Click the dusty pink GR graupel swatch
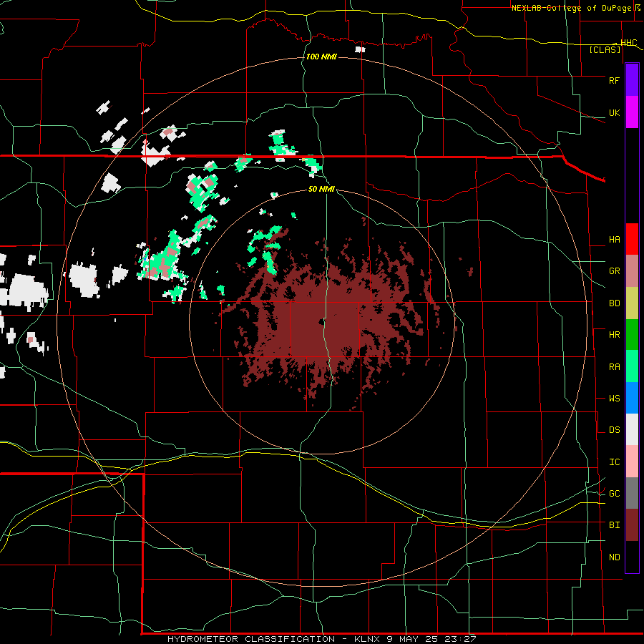Viewport: 644px width, 644px height. 632,271
